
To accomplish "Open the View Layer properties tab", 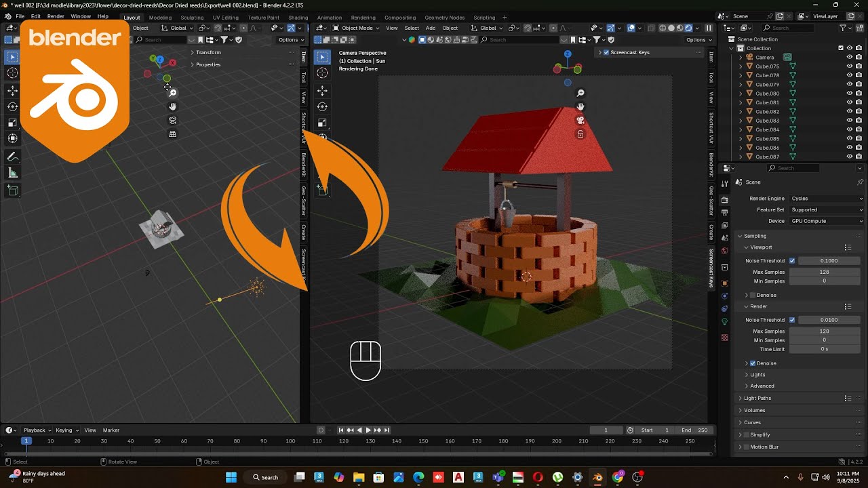I will pos(725,226).
